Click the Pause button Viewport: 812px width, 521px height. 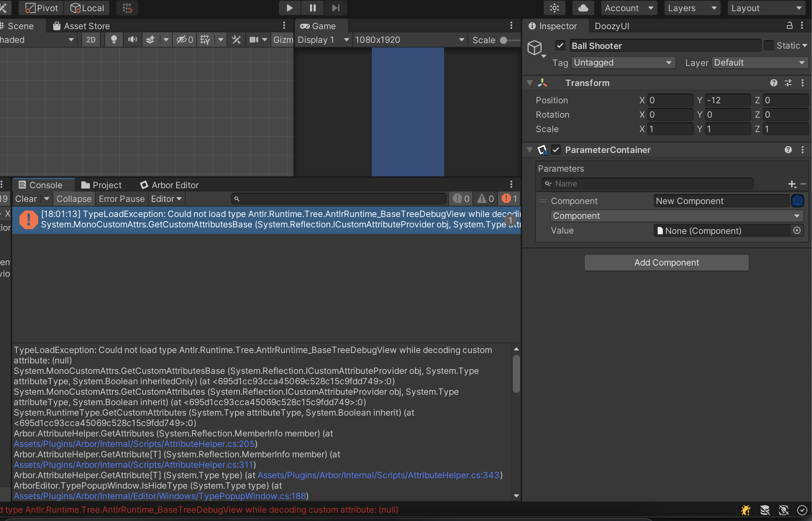[x=312, y=8]
